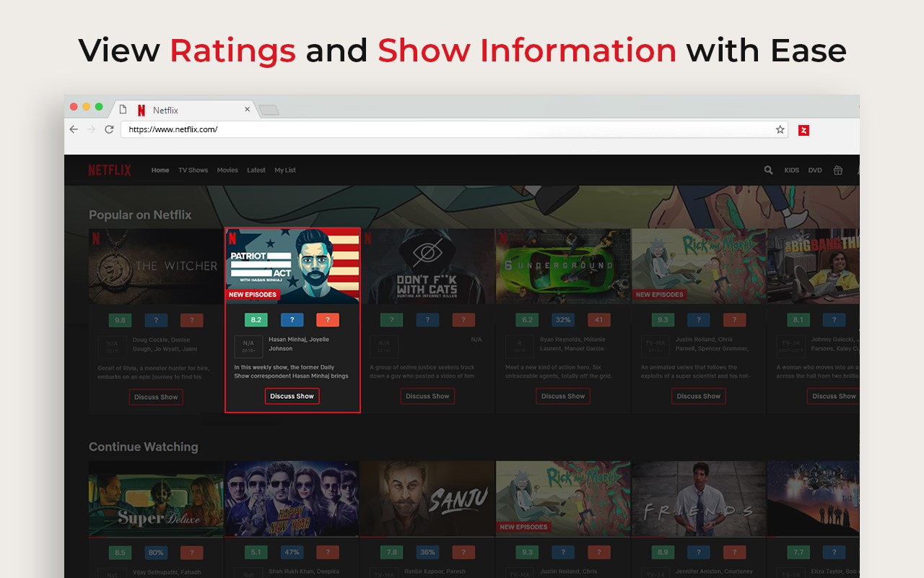Go back using the browser back arrow
Screen dimensions: 924x578
tap(74, 129)
